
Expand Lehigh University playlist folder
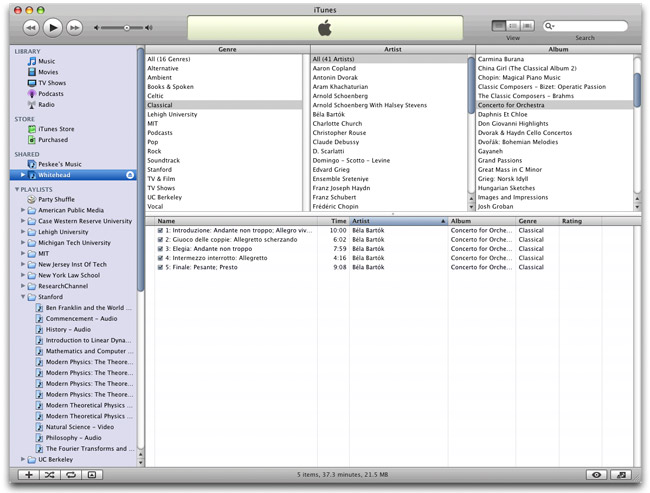(23, 232)
